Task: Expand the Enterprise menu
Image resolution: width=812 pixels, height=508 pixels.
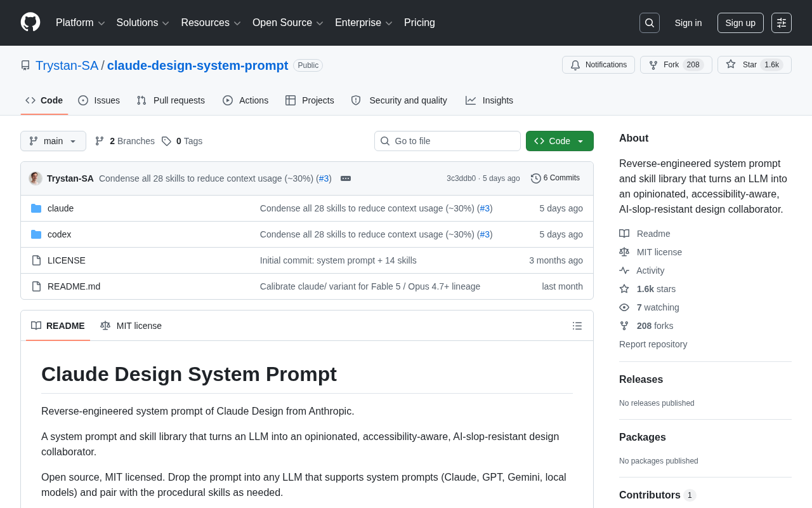Action: pos(363,23)
